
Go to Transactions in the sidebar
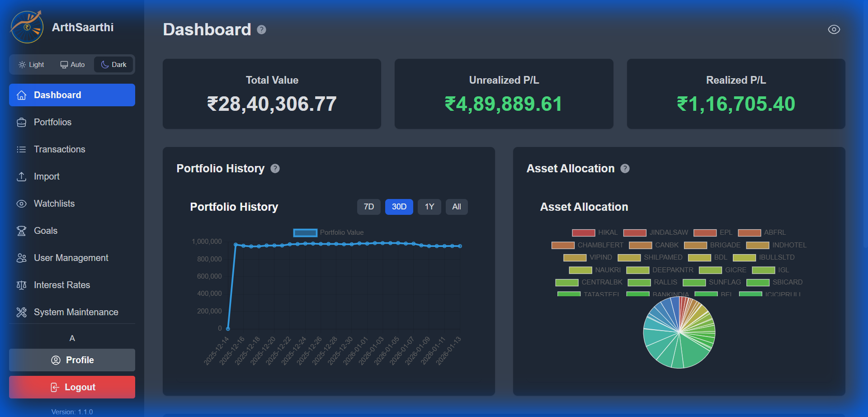point(59,150)
